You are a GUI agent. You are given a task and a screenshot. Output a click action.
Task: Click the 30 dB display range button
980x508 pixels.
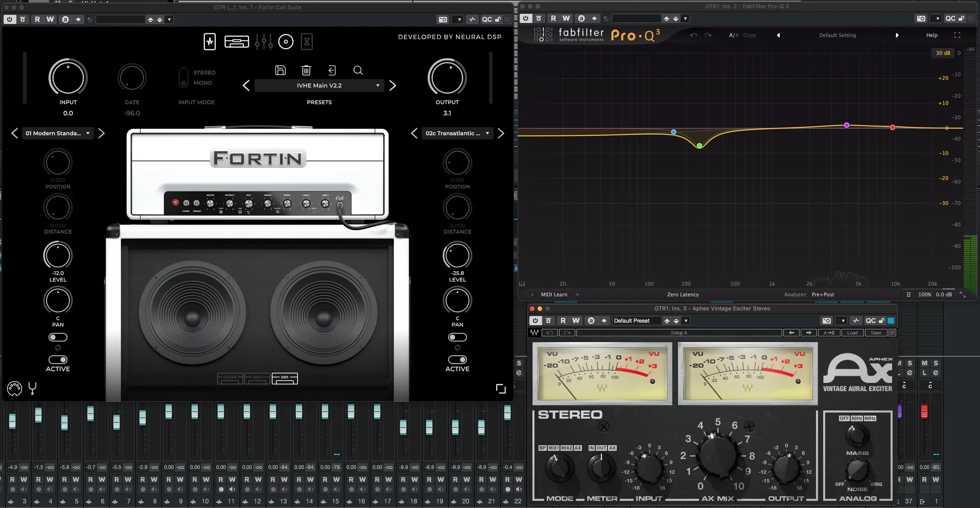pyautogui.click(x=943, y=53)
